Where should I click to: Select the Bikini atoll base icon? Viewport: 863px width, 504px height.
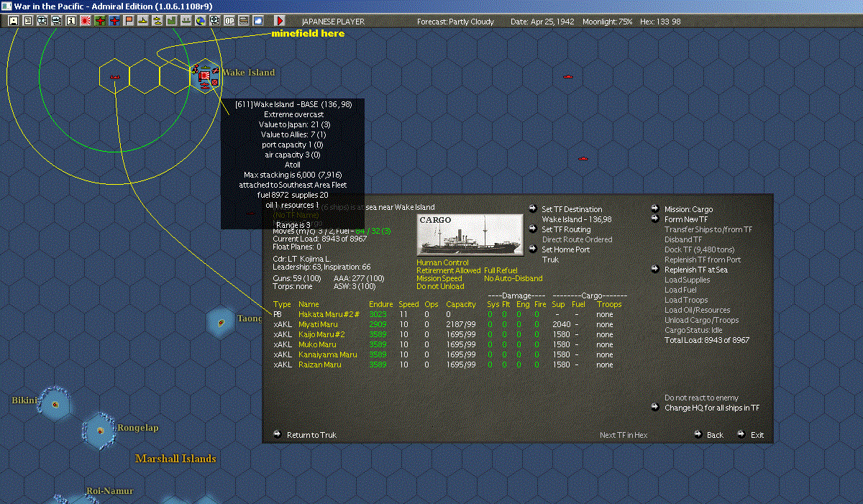click(x=54, y=406)
